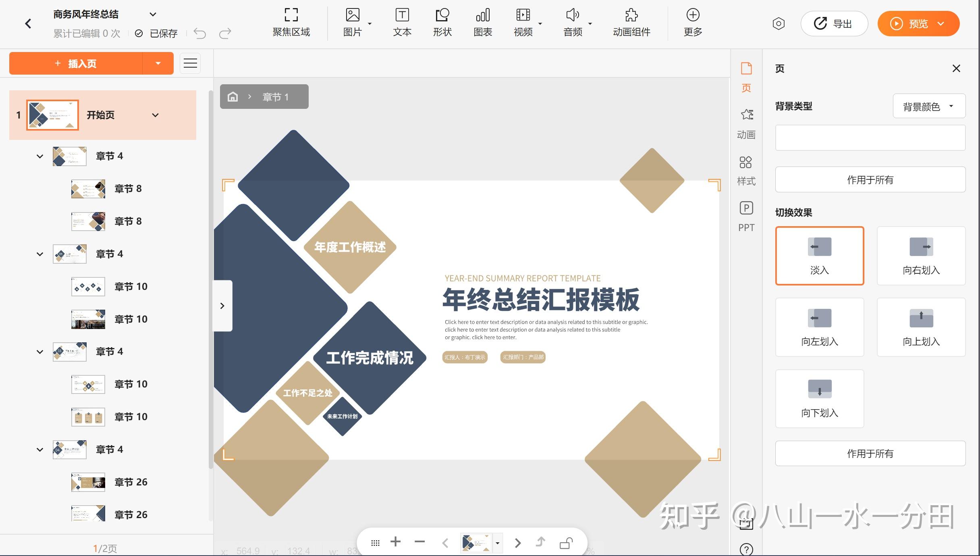Open the dropdown arrow next to 图片
The image size is (980, 556).
pyautogui.click(x=370, y=24)
